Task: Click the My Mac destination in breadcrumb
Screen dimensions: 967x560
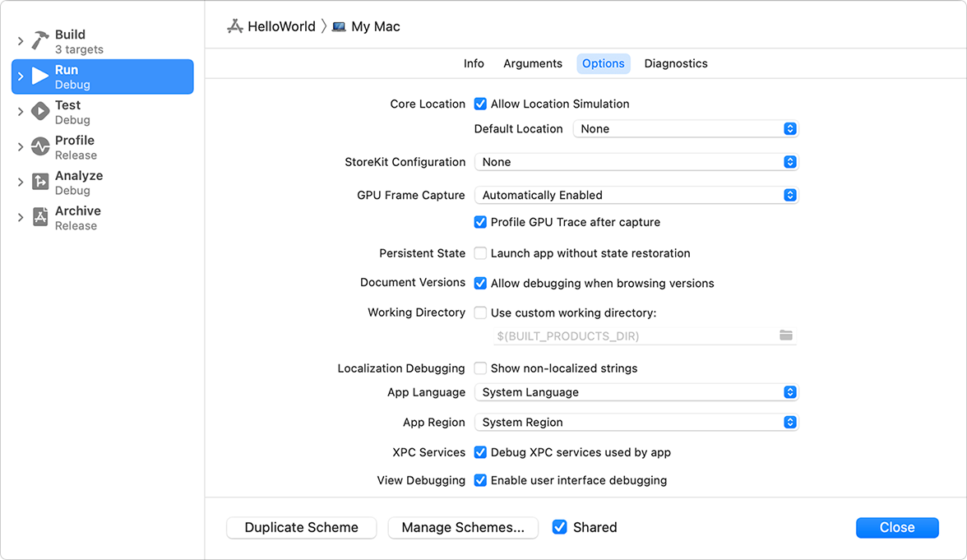Action: pos(367,26)
